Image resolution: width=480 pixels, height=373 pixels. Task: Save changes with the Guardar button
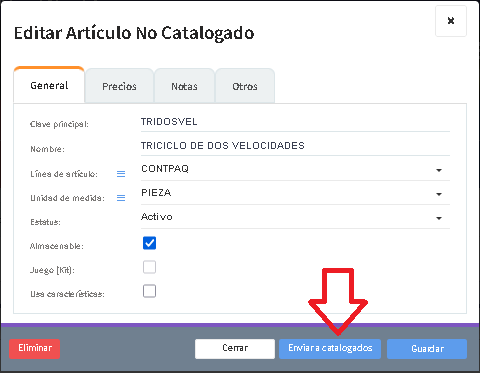427,349
